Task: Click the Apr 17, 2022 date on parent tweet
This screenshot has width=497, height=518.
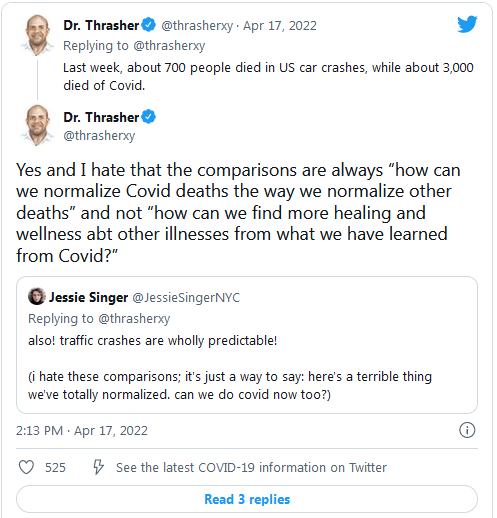Action: tap(280, 26)
